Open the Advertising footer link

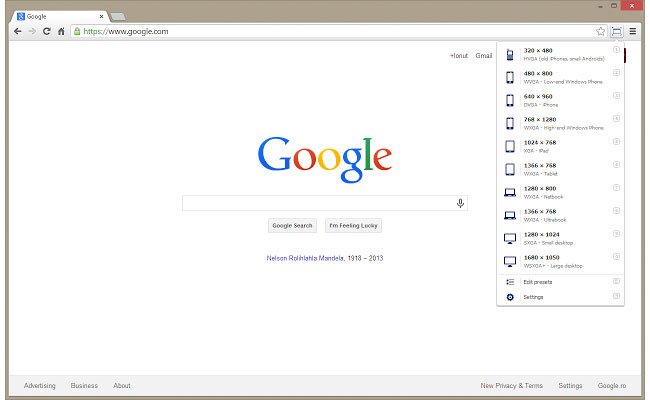[x=39, y=385]
